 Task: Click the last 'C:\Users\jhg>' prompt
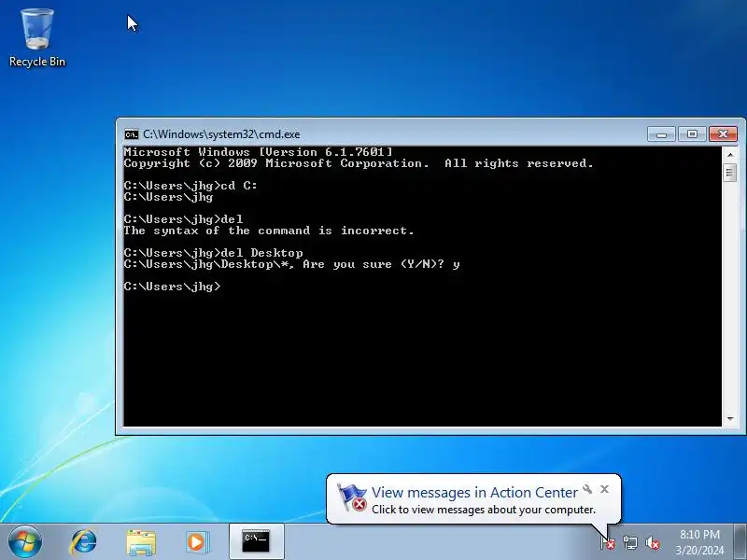172,287
